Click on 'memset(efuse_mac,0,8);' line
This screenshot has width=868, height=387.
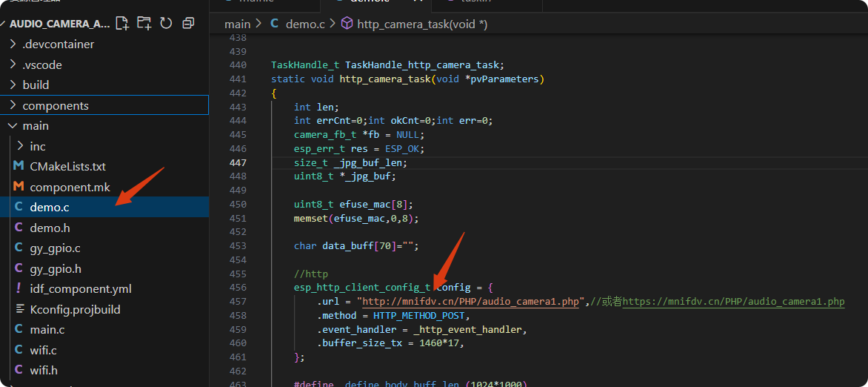(356, 219)
